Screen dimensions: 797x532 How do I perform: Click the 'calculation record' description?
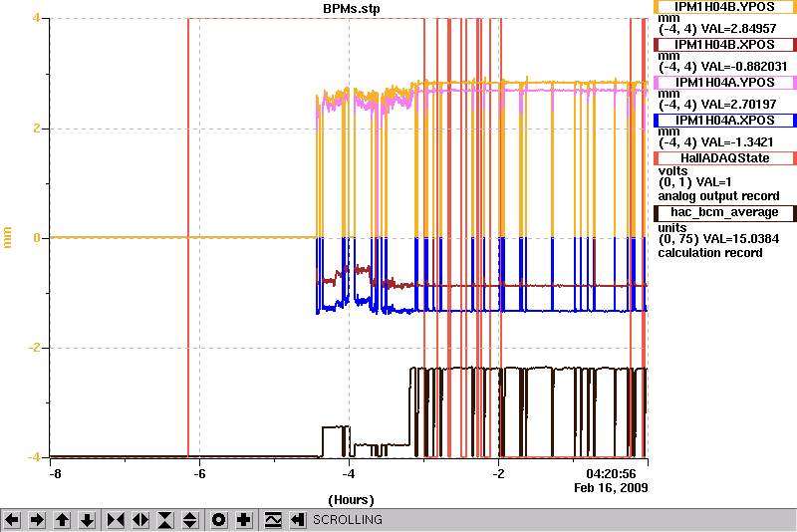coord(710,253)
